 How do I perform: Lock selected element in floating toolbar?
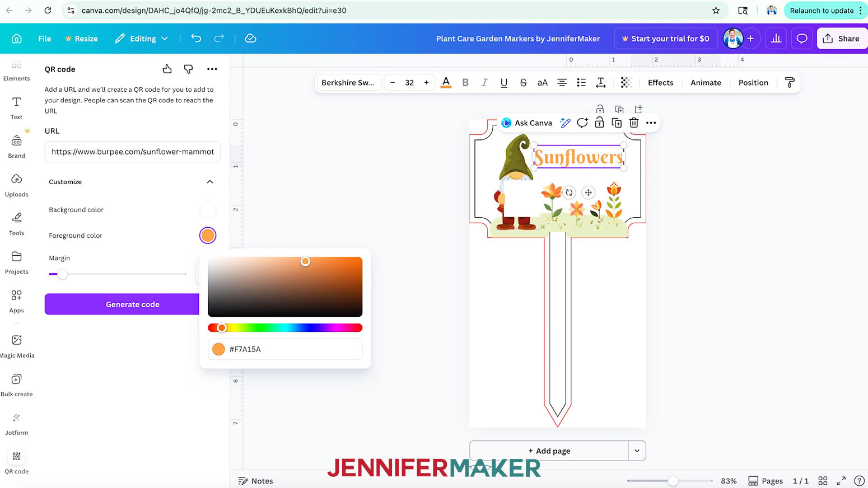point(599,123)
